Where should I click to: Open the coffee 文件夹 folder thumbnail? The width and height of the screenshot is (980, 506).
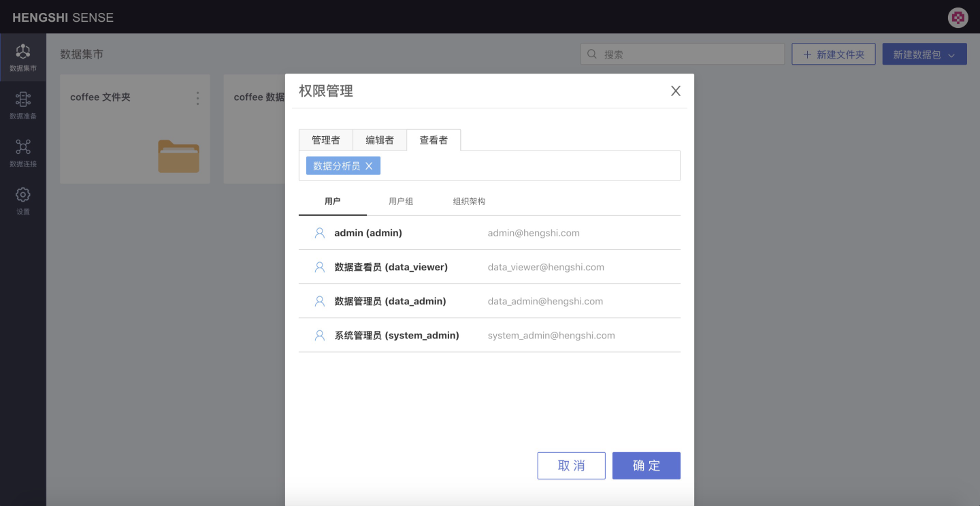point(178,156)
